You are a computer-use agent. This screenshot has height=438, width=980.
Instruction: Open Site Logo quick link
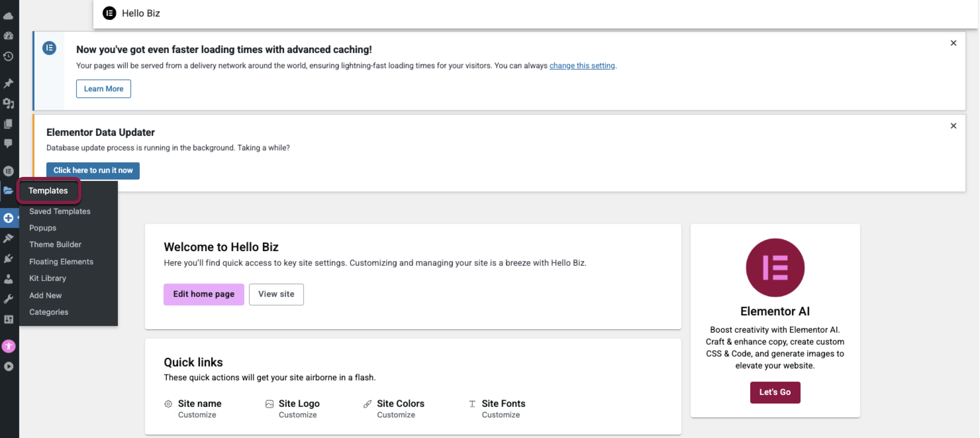[x=299, y=403]
